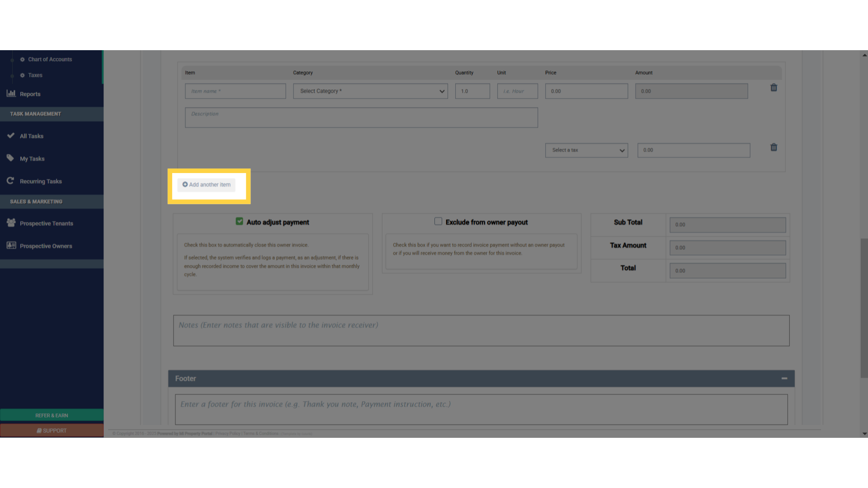Open Chart of Accounts menu item
The height and width of the screenshot is (488, 868).
point(50,60)
